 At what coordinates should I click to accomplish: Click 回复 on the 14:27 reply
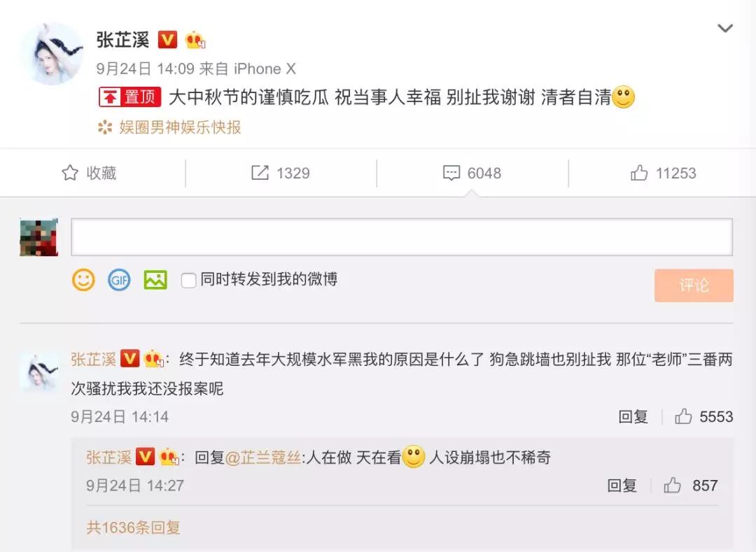[x=622, y=486]
